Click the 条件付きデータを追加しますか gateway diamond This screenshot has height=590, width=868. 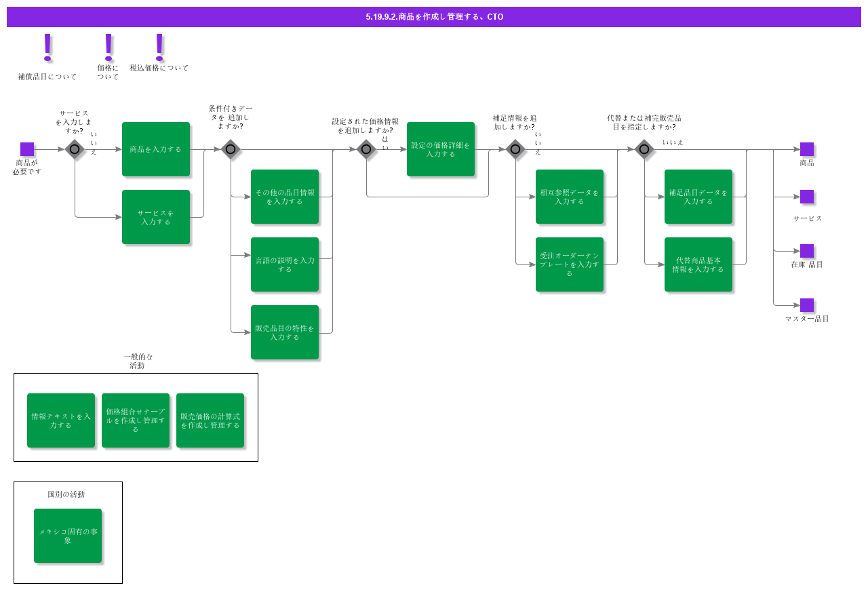pyautogui.click(x=231, y=149)
